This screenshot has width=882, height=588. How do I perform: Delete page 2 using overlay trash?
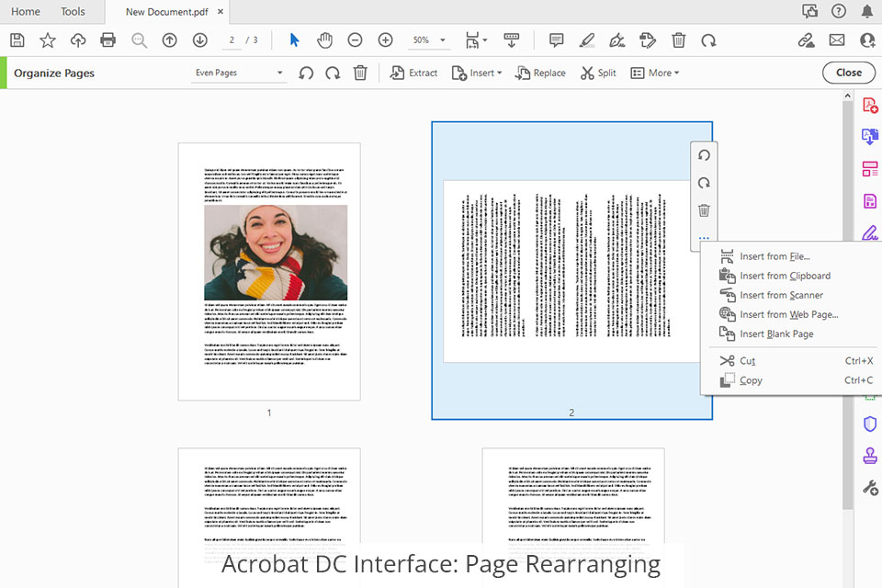pos(704,210)
